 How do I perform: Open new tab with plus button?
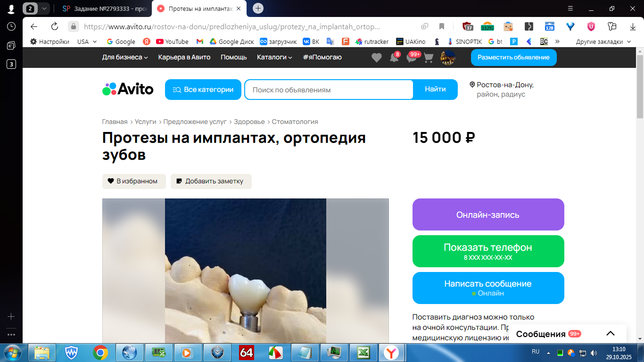pyautogui.click(x=258, y=8)
